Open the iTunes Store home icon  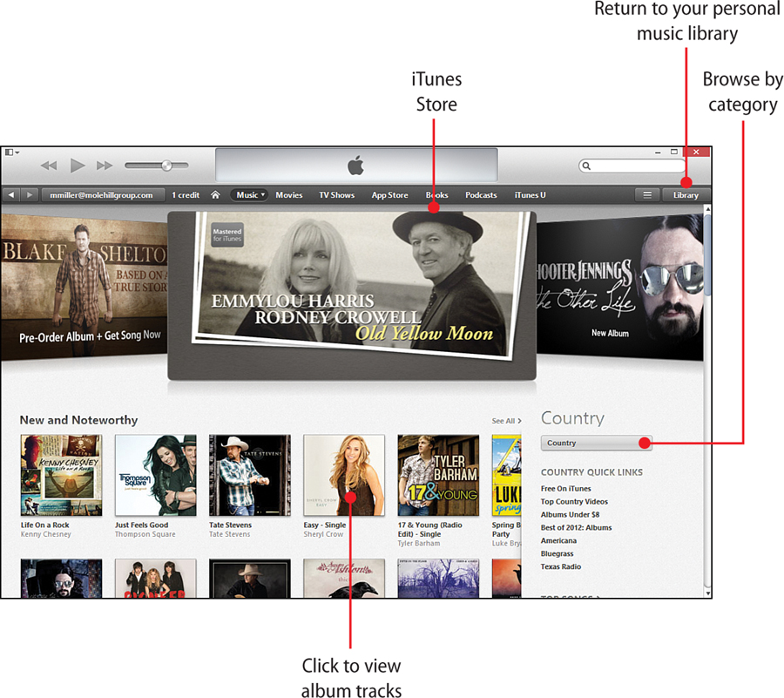click(x=215, y=194)
